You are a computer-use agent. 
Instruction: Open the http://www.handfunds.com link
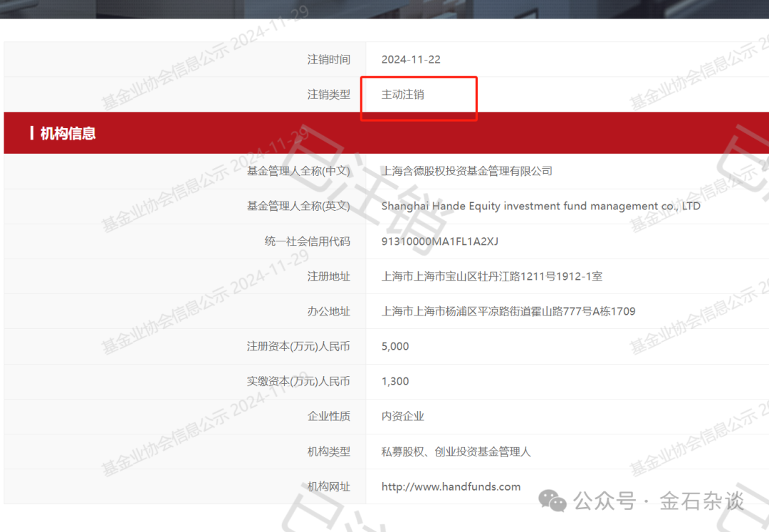pos(451,486)
